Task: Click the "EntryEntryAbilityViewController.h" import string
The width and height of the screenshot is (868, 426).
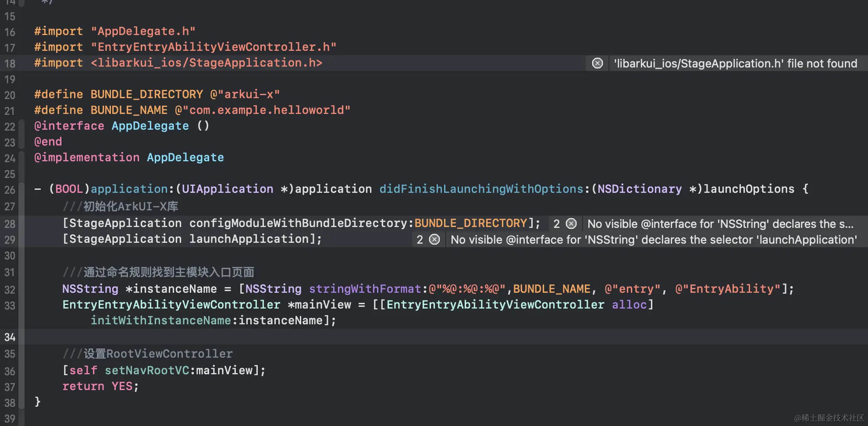Action: 213,47
